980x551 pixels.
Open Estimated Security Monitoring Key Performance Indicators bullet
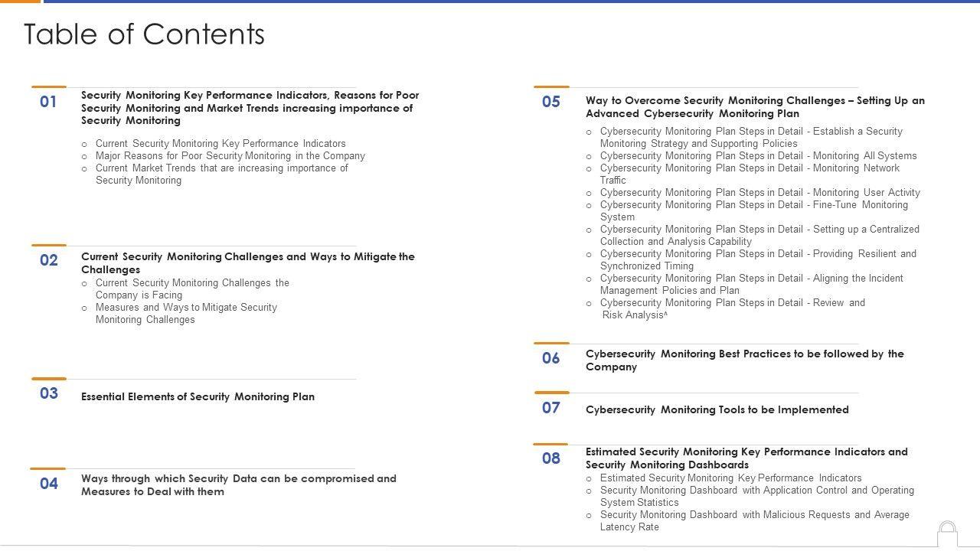(x=730, y=478)
